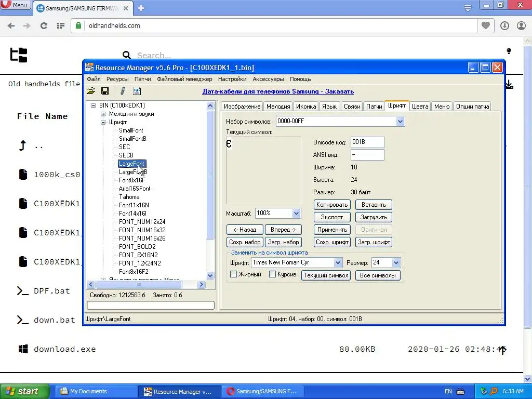Toggle the lightbulb theme icon on webpage
The width and height of the screenshot is (532, 399).
(x=509, y=51)
